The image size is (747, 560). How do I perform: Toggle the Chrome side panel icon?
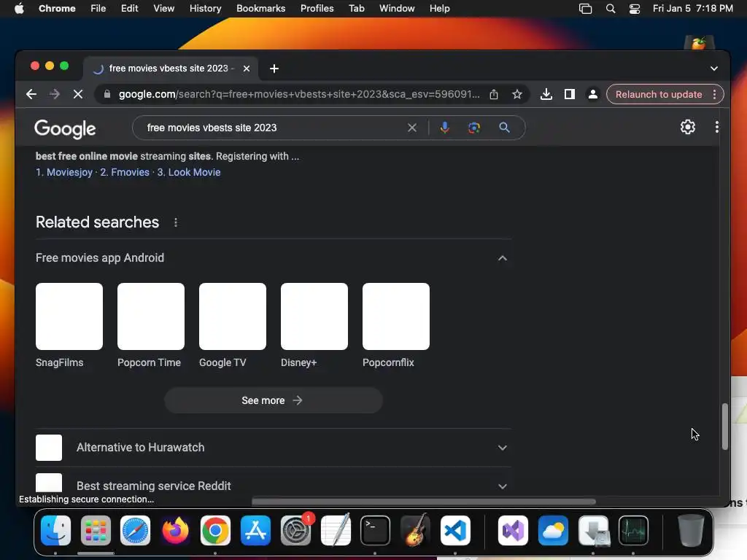tap(569, 94)
